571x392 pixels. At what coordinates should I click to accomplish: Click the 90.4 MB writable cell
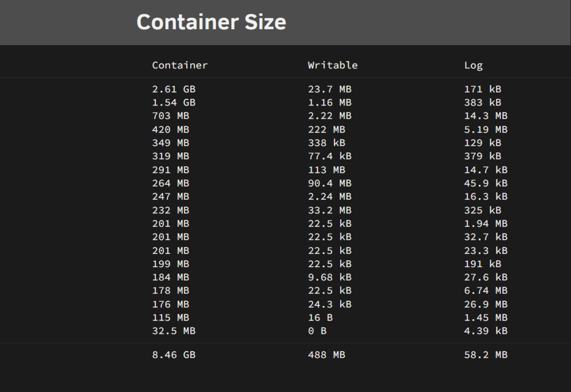coord(329,183)
